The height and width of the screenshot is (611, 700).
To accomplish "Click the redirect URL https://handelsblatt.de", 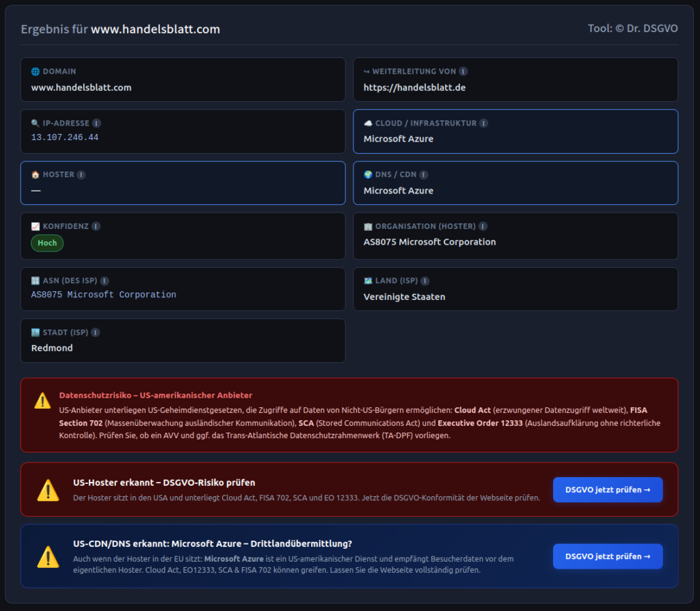I will [x=414, y=87].
